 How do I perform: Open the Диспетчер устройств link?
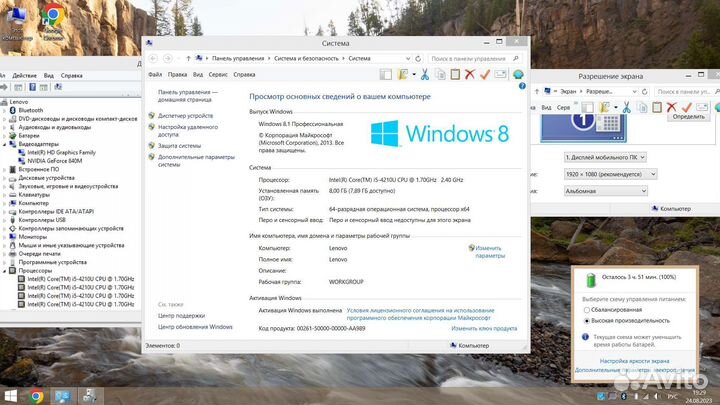click(186, 116)
